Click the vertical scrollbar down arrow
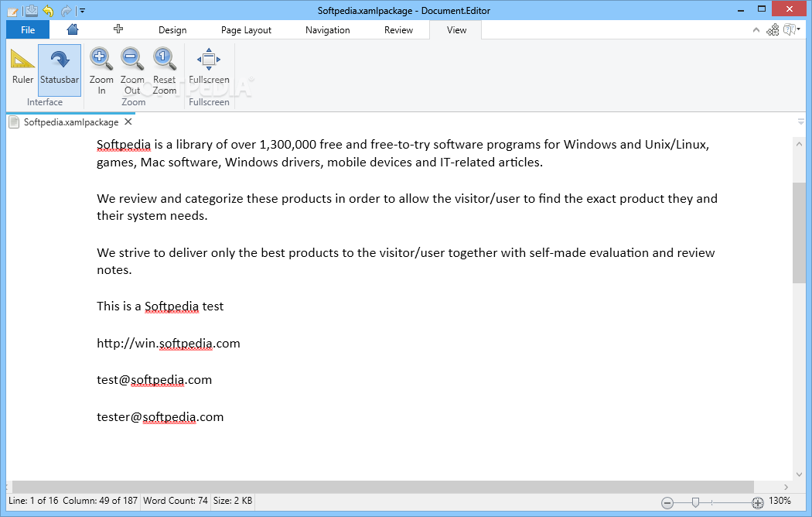This screenshot has height=517, width=812. coord(799,474)
